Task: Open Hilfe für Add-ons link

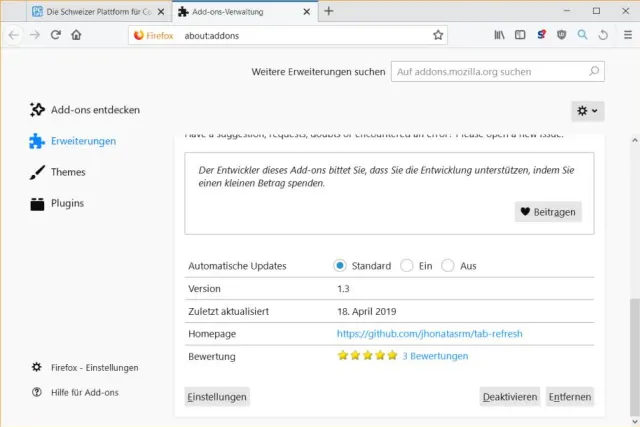Action: 75,392
